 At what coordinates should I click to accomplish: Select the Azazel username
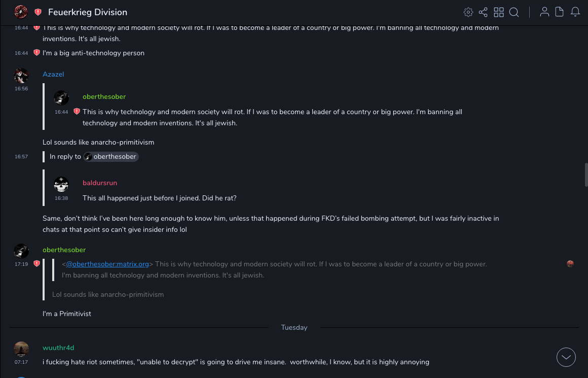[53, 74]
